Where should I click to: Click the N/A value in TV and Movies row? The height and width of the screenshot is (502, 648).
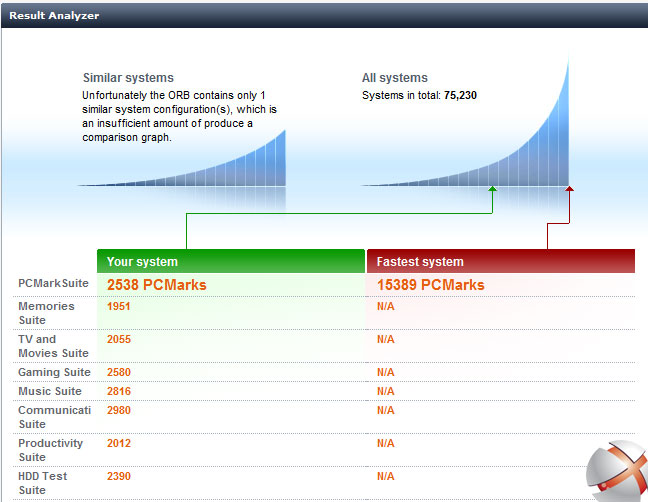click(x=386, y=339)
